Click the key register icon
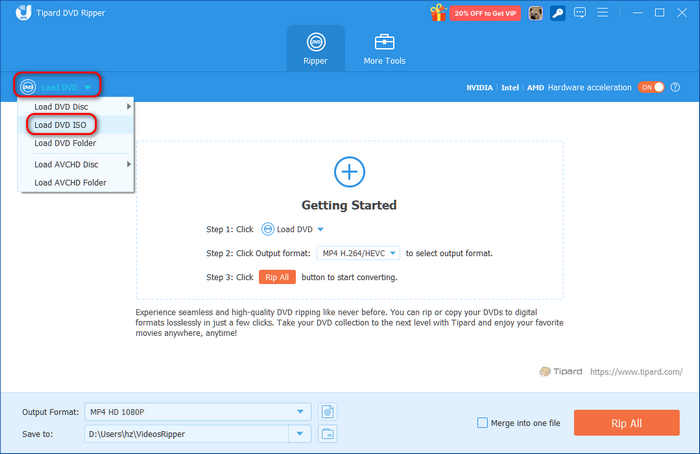This screenshot has width=700, height=454. pyautogui.click(x=558, y=13)
